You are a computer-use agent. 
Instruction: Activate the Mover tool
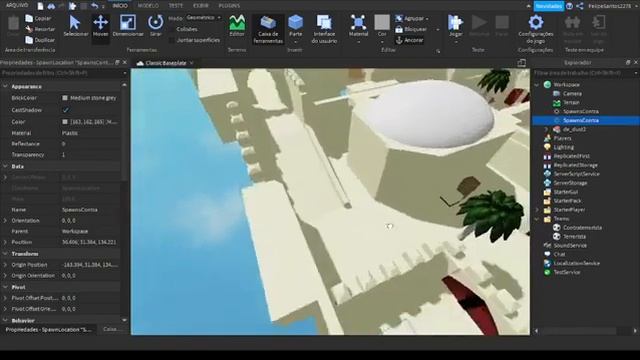coord(100,26)
